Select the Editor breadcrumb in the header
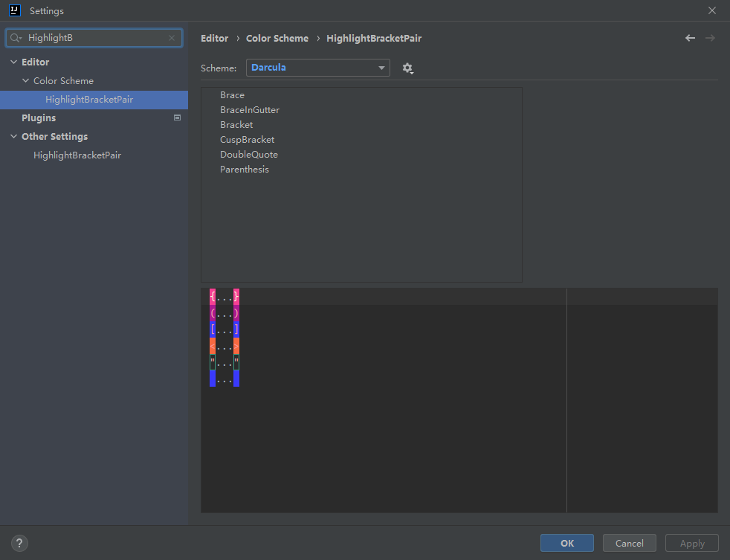 tap(214, 38)
